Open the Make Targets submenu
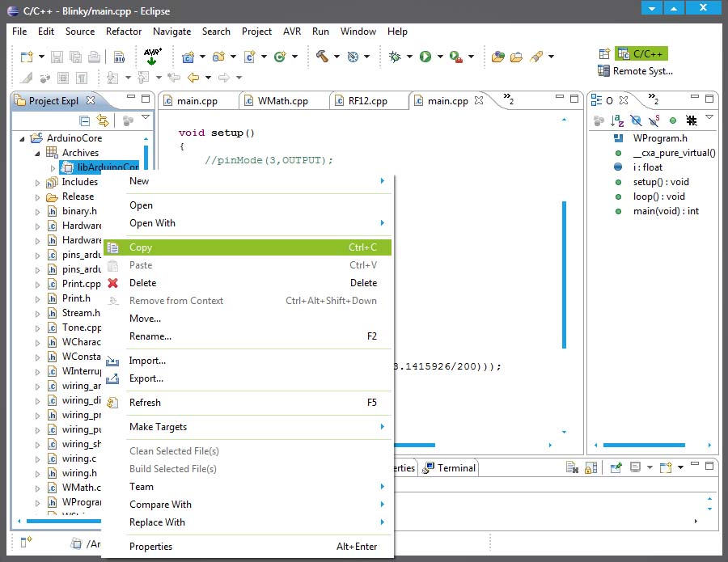728x562 pixels. [x=248, y=427]
